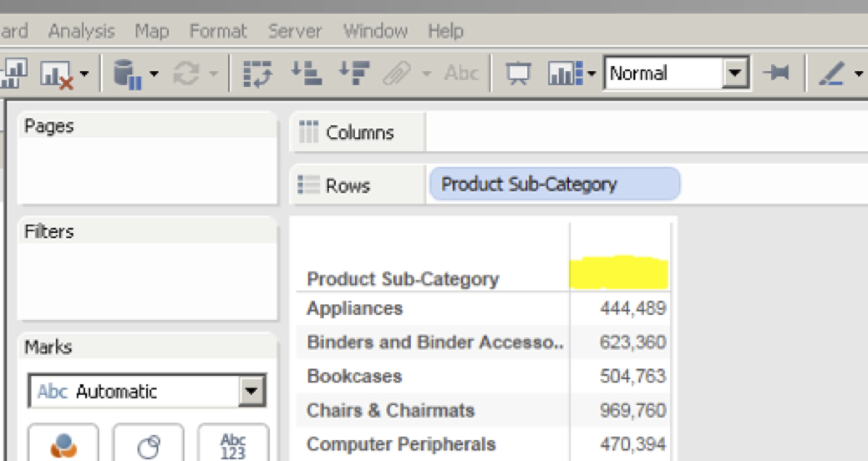The width and height of the screenshot is (868, 461).
Task: Open the group members dropdown arrow
Action: (426, 73)
